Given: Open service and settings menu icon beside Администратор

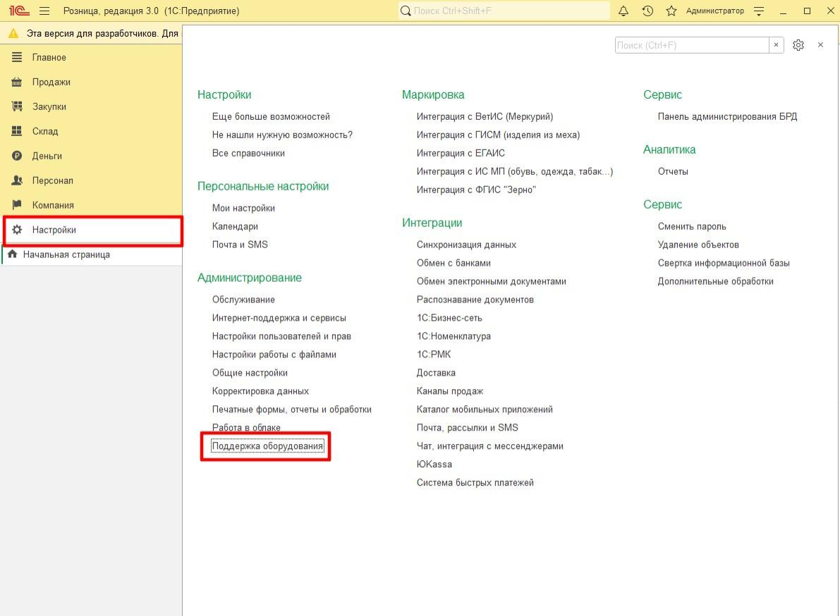Looking at the screenshot, I should [x=759, y=11].
